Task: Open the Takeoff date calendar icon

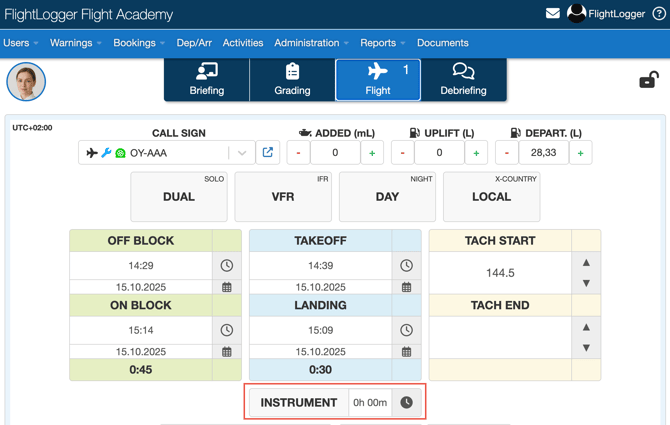Action: (406, 287)
